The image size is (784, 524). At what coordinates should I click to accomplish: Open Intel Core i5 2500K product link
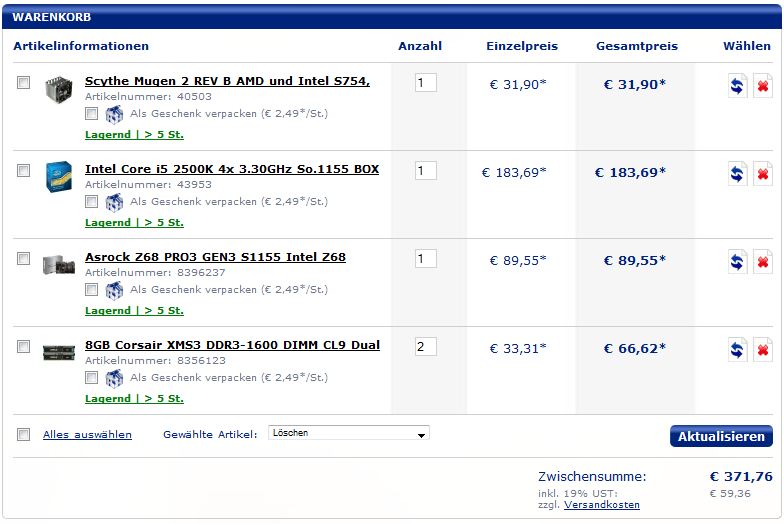click(232, 169)
